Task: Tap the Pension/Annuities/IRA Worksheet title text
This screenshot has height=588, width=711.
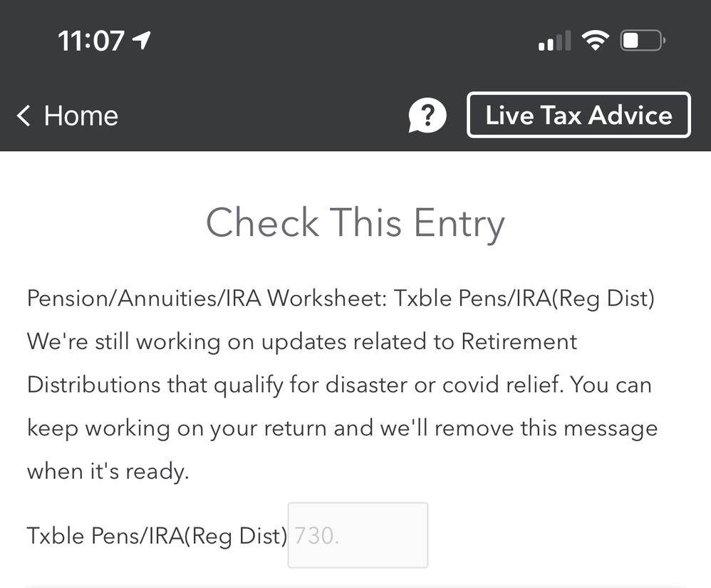Action: point(205,298)
